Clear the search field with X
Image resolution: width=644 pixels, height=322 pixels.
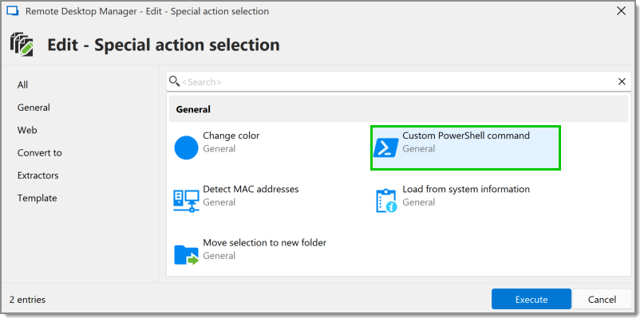(622, 81)
